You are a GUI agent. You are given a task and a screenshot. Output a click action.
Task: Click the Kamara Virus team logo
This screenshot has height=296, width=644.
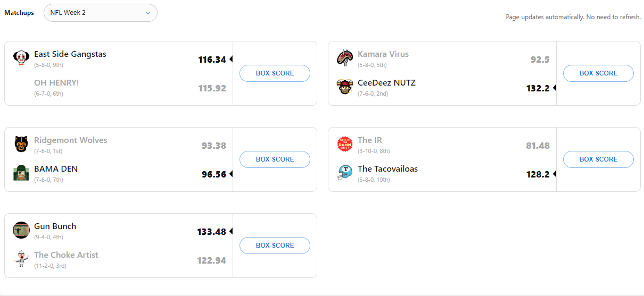pos(345,58)
